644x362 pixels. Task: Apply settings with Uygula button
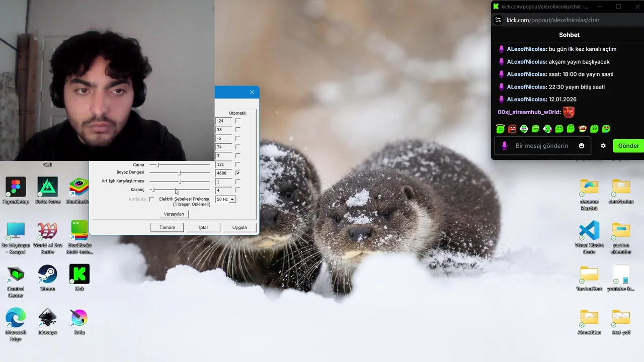[x=239, y=227]
